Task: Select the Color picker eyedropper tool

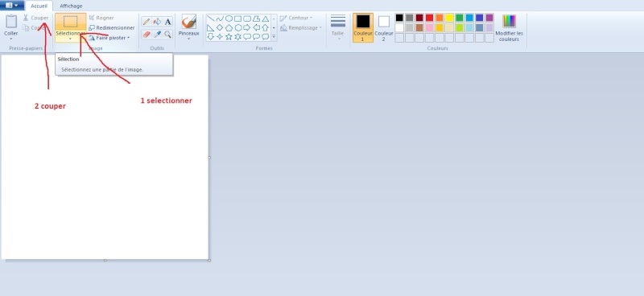Action: click(x=157, y=35)
